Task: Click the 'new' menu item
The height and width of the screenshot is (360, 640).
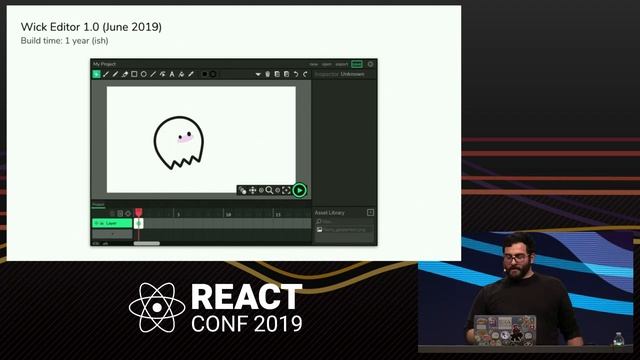Action: (x=313, y=64)
